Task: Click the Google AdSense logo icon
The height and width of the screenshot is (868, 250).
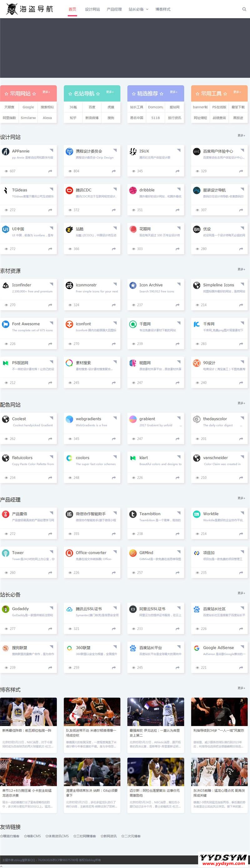Action: pyautogui.click(x=197, y=648)
